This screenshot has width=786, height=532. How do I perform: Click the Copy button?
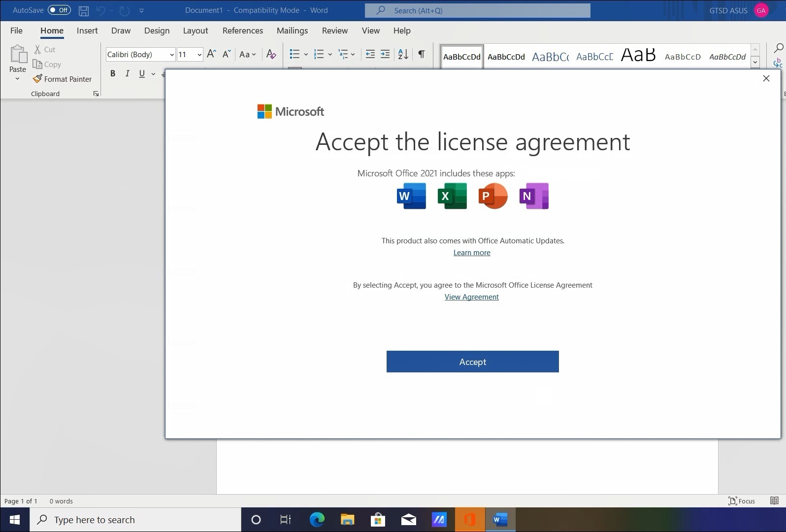pyautogui.click(x=47, y=64)
